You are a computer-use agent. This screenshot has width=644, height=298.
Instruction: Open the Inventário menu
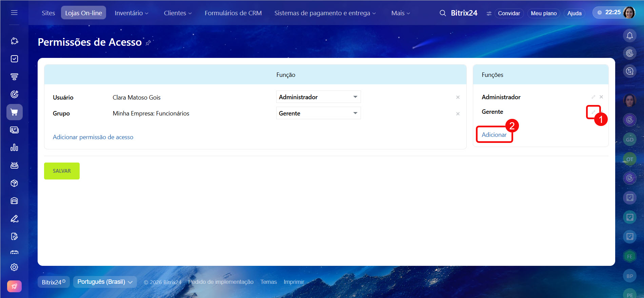[131, 13]
